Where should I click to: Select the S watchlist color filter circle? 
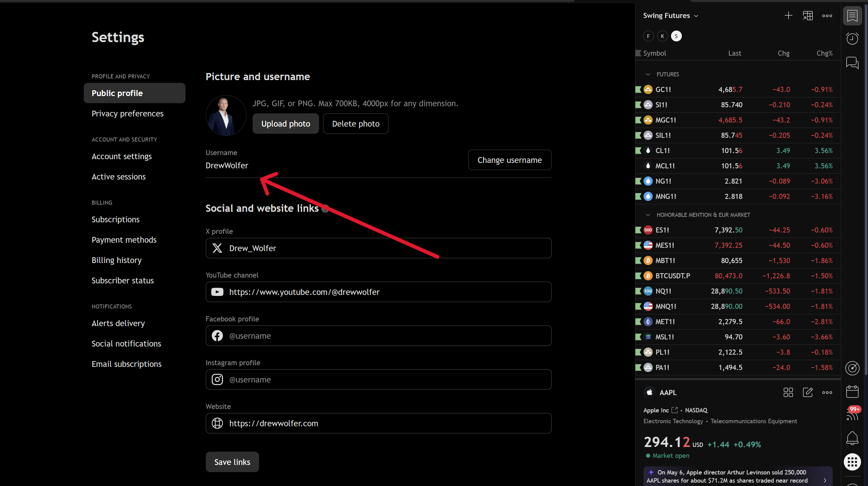pos(676,36)
